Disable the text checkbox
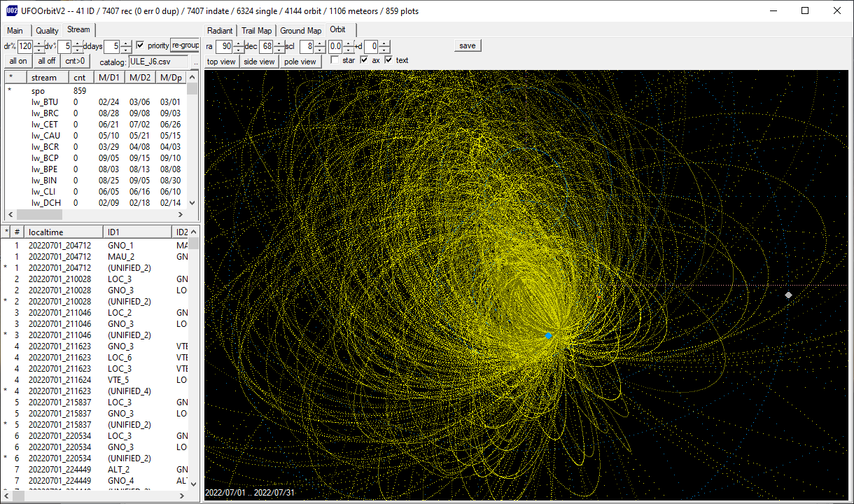 tap(388, 60)
